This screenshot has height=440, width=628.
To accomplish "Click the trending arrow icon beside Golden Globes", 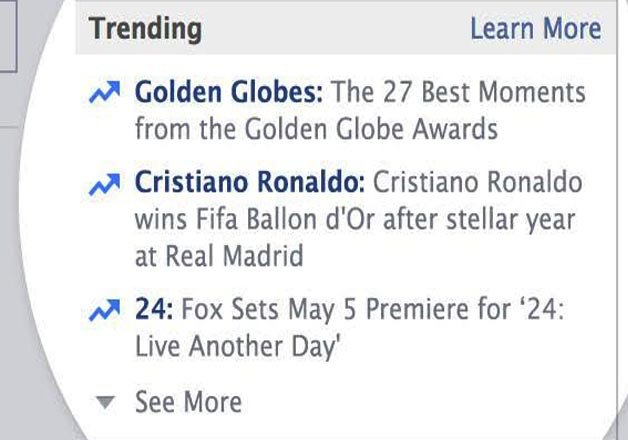I will click(103, 95).
